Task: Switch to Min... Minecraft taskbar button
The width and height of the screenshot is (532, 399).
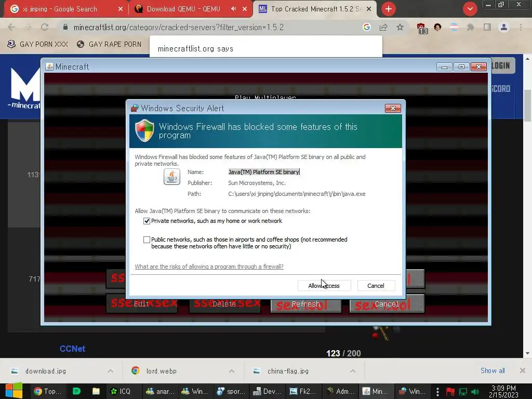Action: pos(375,391)
